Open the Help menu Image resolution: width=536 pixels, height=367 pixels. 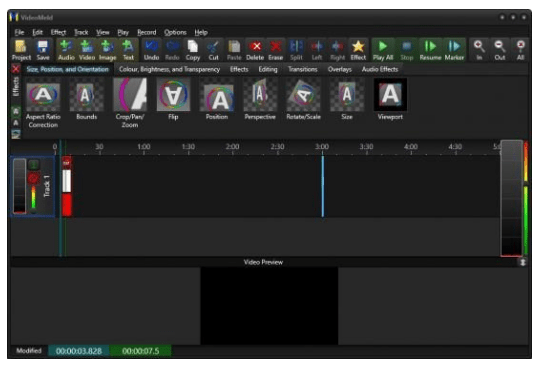tap(201, 32)
